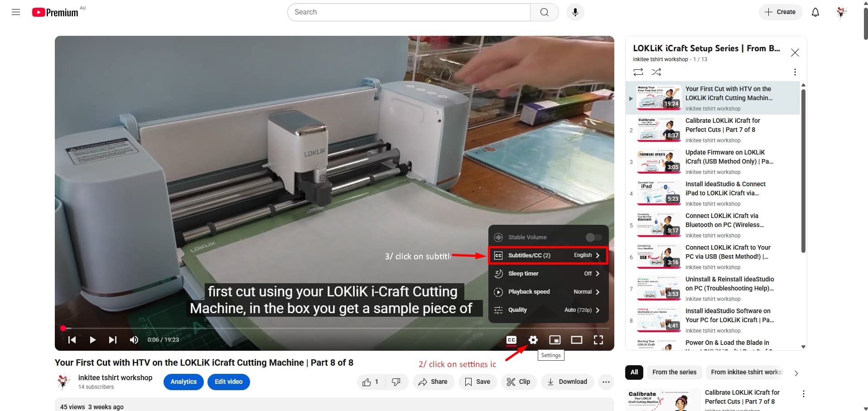Open Quality submenu

549,310
